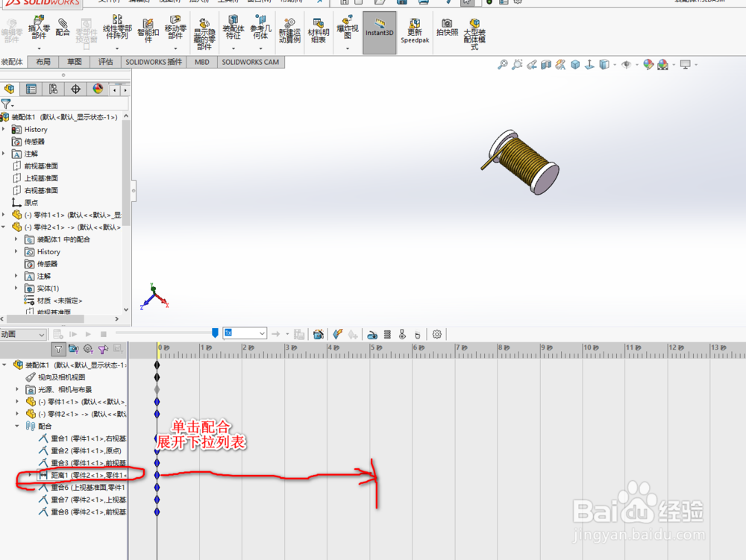Toggle the filter icon in motion study panel
The width and height of the screenshot is (746, 560).
(57, 349)
